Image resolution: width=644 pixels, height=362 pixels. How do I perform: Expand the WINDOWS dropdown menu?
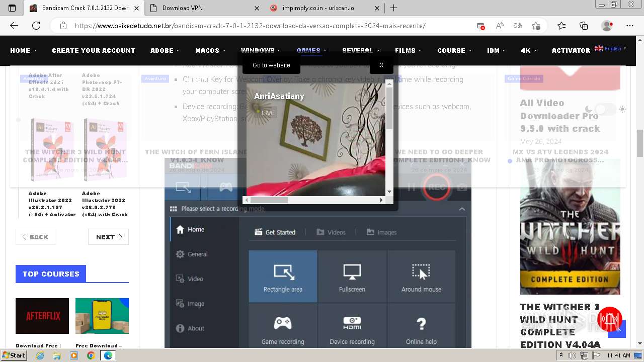pos(261,50)
